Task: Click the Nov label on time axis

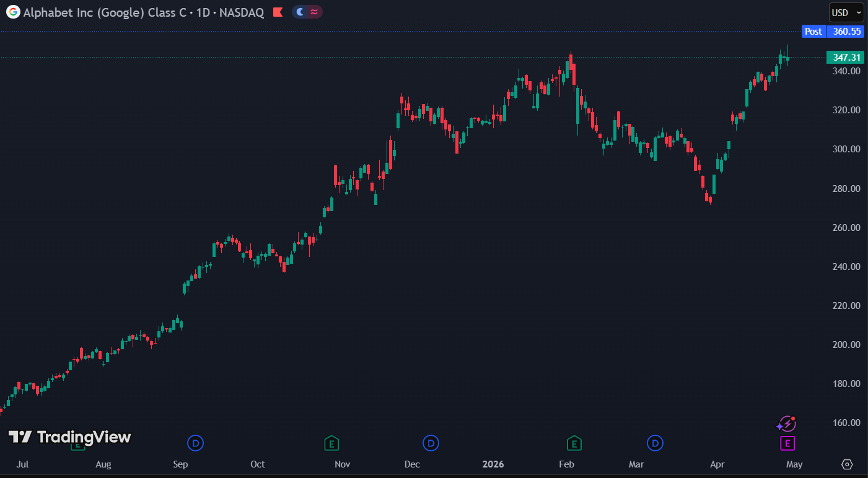Action: (x=342, y=464)
